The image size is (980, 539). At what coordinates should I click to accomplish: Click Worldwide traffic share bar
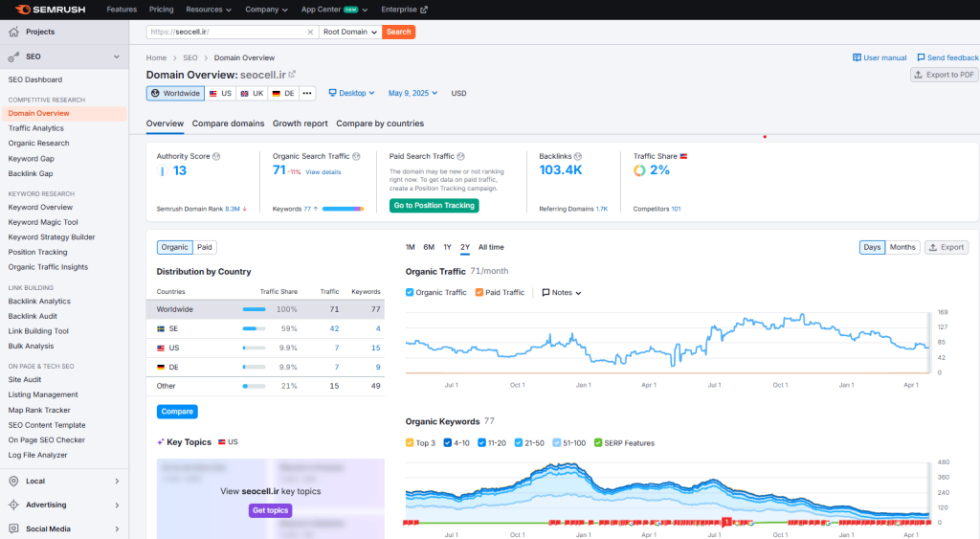[x=255, y=309]
